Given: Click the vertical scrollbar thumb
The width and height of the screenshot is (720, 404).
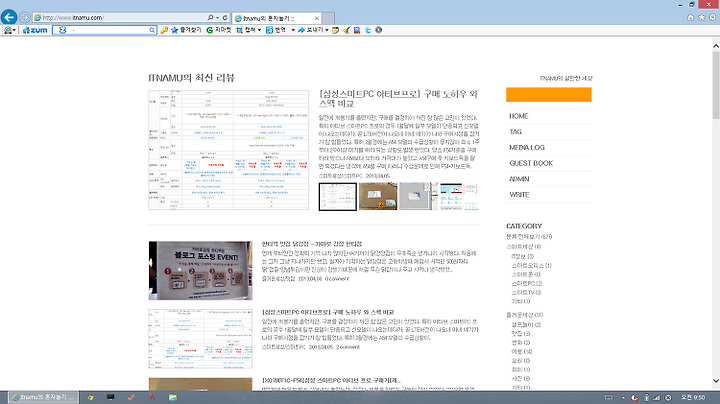Looking at the screenshot, I should [716, 85].
